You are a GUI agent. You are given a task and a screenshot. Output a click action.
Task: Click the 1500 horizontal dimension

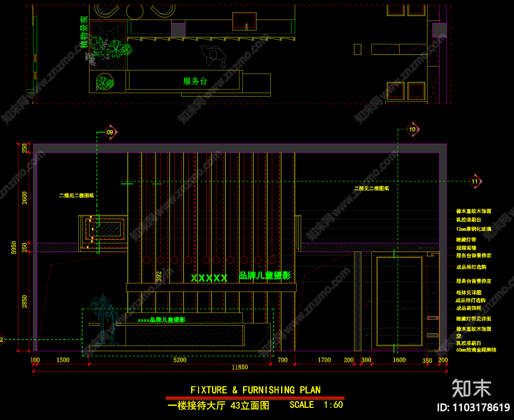(x=63, y=360)
